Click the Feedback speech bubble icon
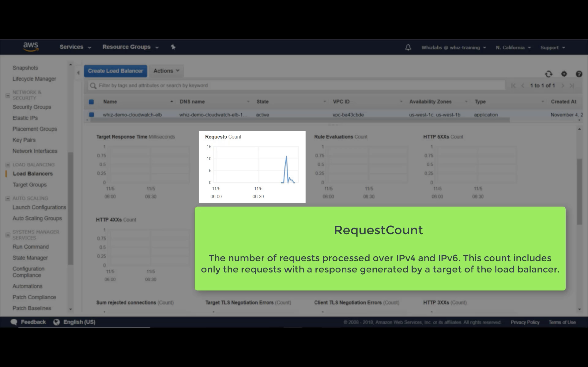 click(14, 322)
